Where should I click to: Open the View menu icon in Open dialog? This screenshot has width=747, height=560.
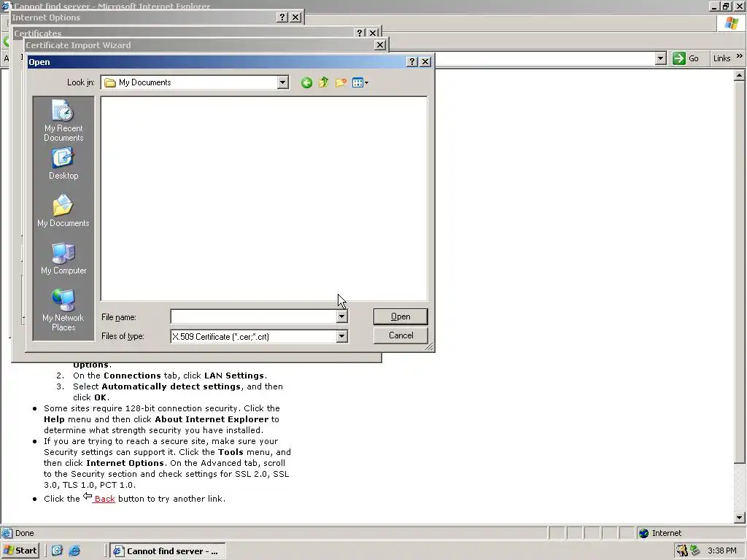[360, 83]
